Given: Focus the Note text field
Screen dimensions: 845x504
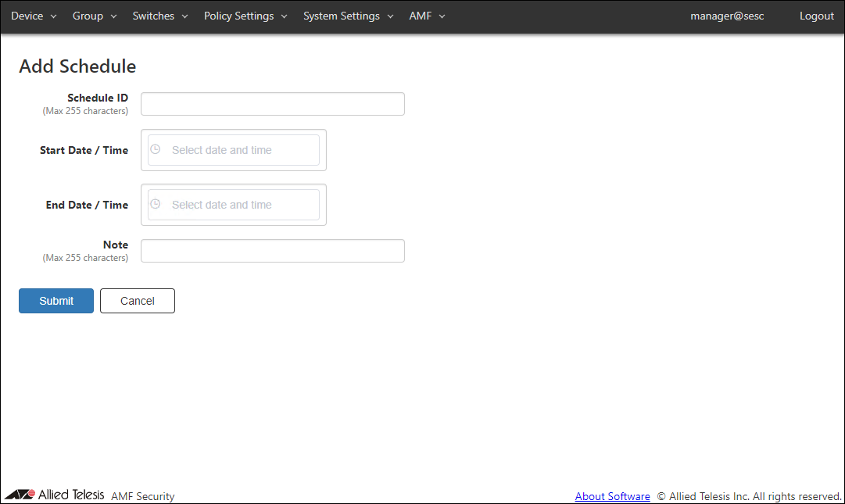Looking at the screenshot, I should tap(273, 251).
